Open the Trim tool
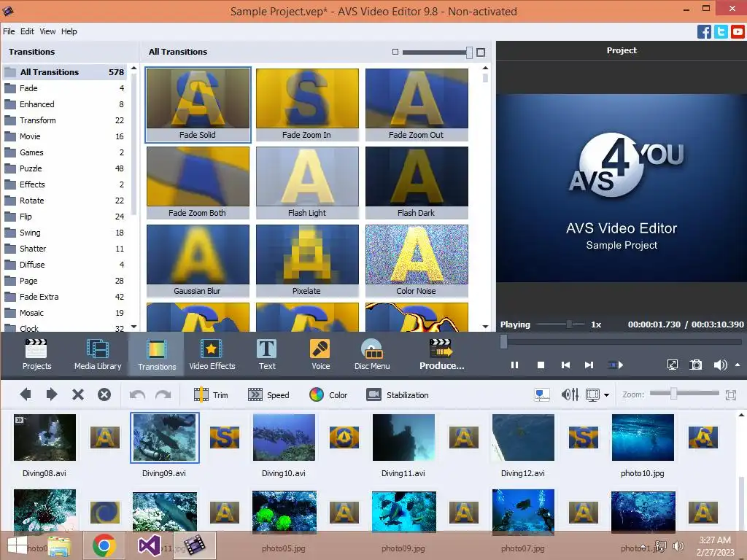Viewport: 747px width, 560px height. [211, 394]
